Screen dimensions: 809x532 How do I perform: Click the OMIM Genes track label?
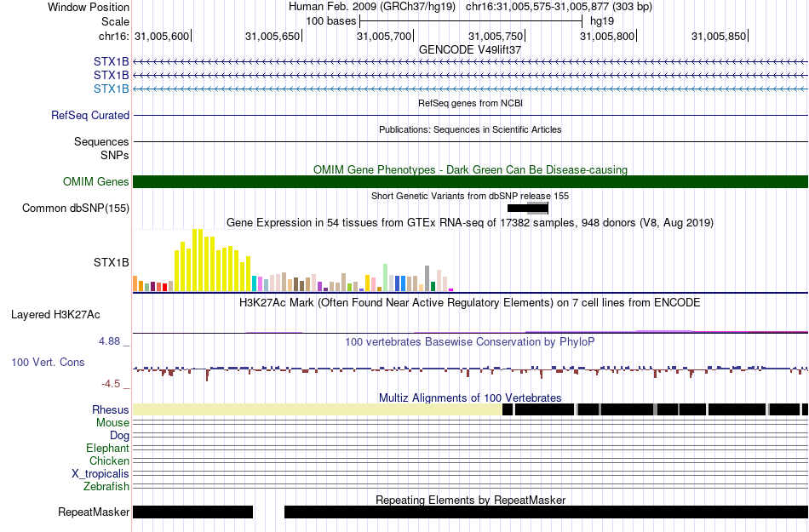[95, 181]
